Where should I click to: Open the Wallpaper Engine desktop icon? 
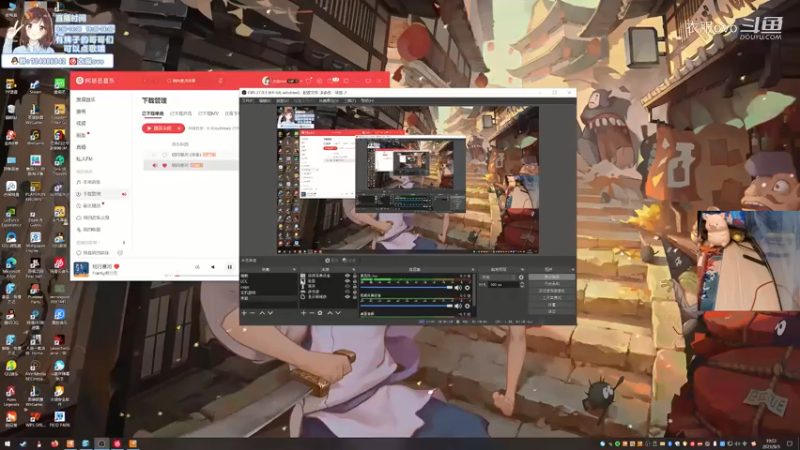coord(35,242)
